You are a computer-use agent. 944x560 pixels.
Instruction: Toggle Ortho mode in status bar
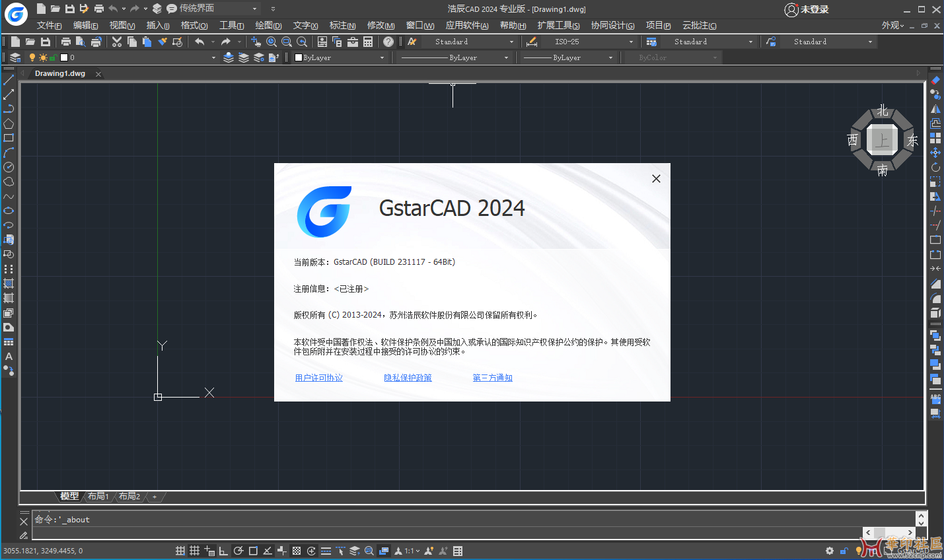click(223, 551)
